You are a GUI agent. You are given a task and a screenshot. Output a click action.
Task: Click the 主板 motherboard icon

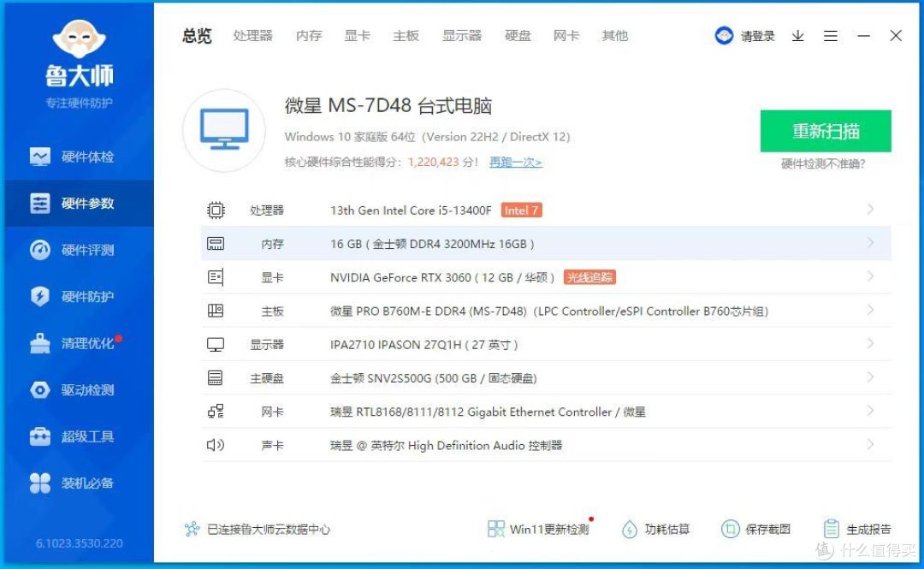pyautogui.click(x=216, y=311)
